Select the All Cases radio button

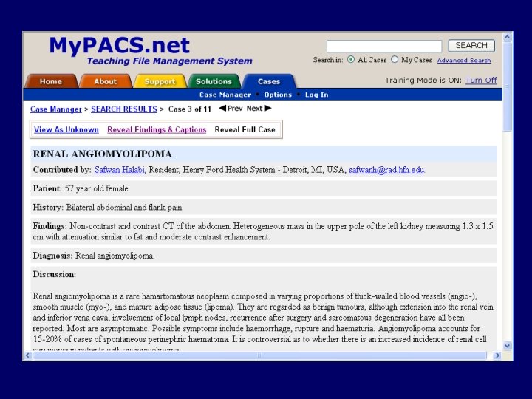pos(351,59)
